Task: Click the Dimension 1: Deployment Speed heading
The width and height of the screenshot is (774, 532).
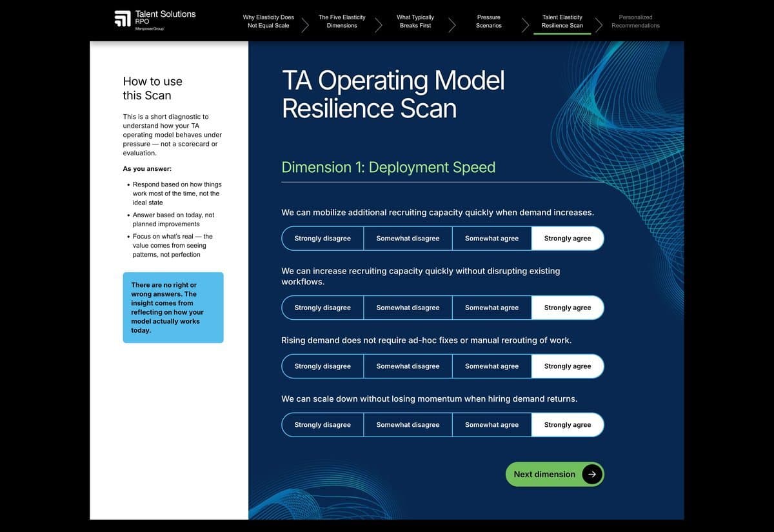Action: (x=388, y=168)
